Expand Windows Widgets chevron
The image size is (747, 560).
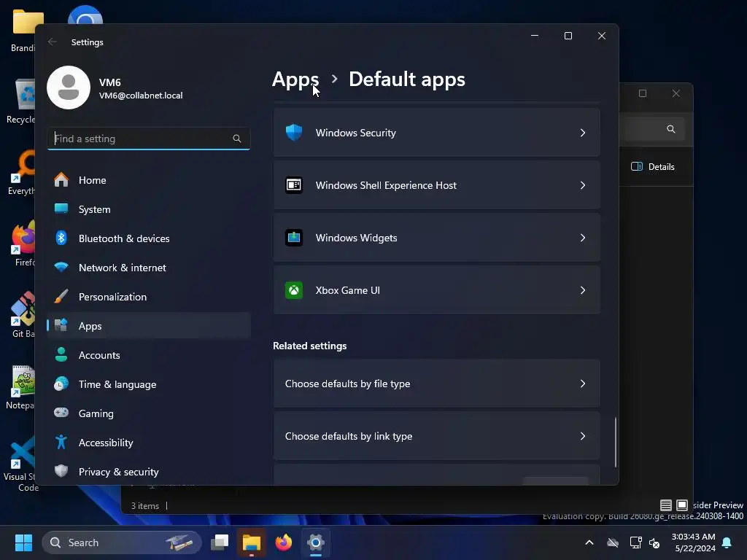click(583, 238)
